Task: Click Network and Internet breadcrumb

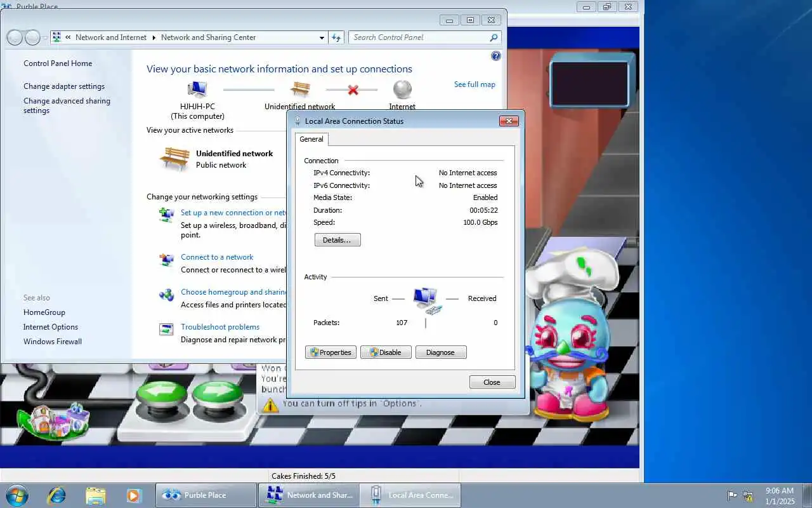Action: click(111, 37)
